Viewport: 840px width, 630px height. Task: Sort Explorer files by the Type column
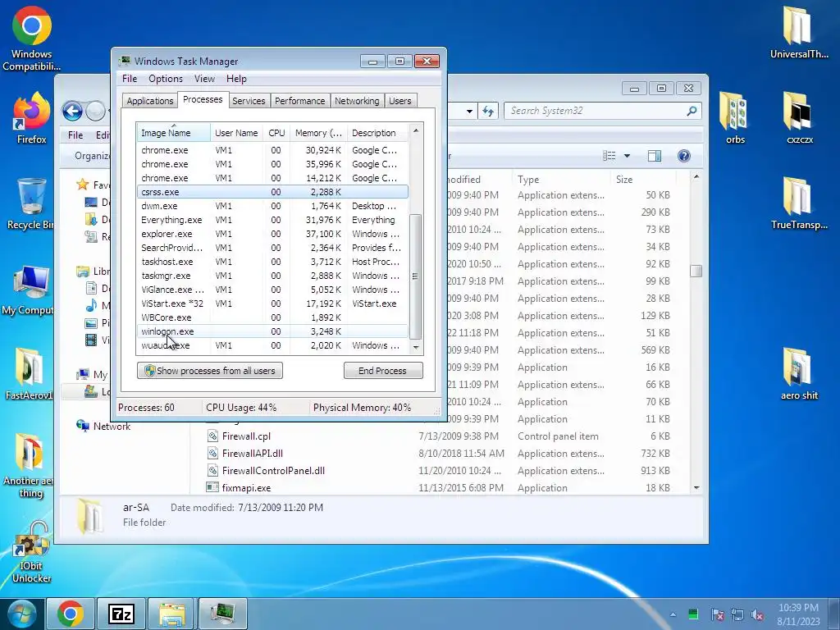[x=561, y=180]
